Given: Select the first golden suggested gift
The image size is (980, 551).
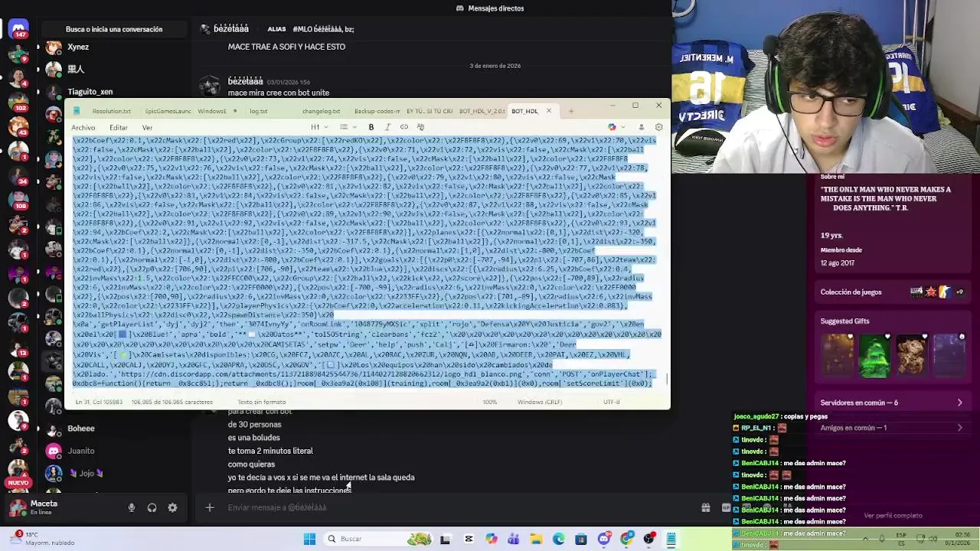Looking at the screenshot, I should point(838,356).
